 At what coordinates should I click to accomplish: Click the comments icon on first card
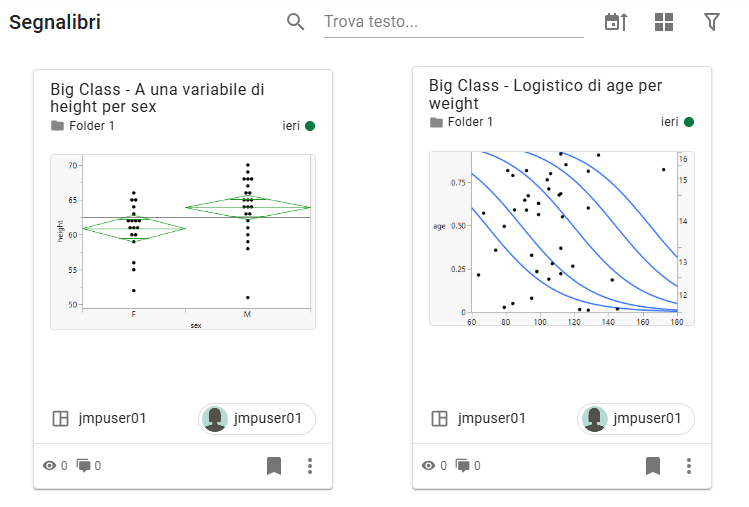click(84, 466)
